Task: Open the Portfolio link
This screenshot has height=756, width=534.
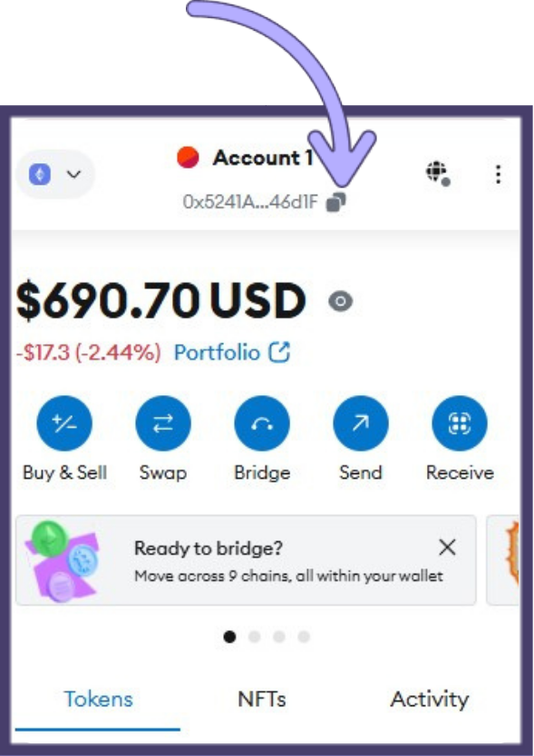Action: click(x=232, y=353)
